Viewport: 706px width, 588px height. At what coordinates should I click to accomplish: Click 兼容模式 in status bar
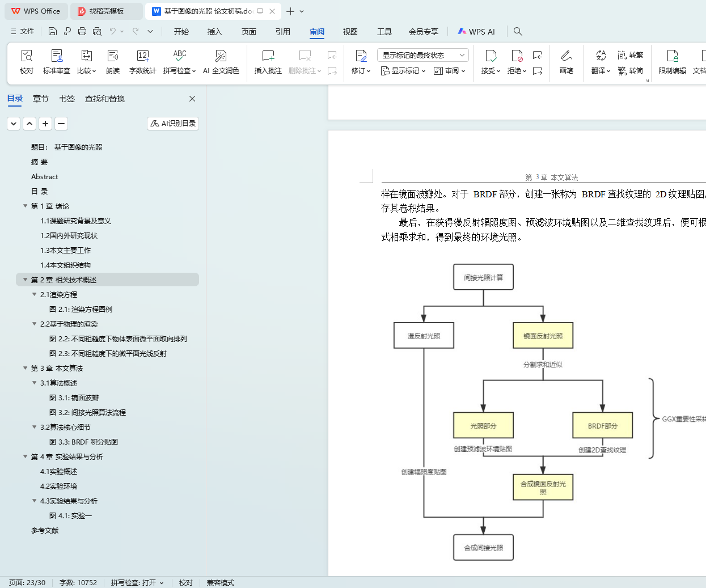221,582
